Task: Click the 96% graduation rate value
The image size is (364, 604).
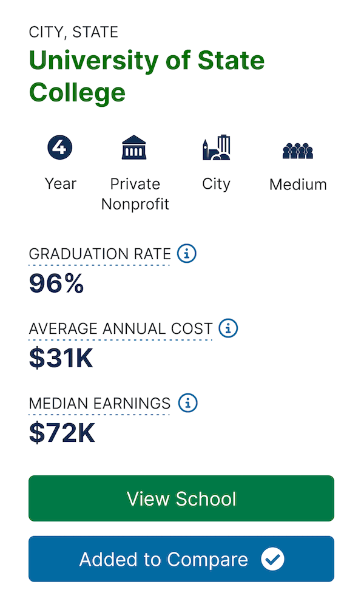Action: pyautogui.click(x=56, y=283)
